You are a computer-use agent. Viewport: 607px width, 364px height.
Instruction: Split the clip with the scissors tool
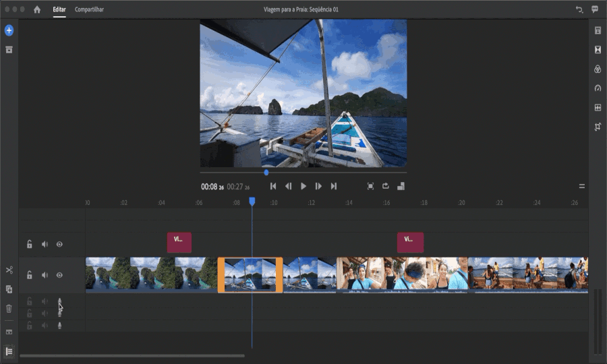click(x=9, y=270)
